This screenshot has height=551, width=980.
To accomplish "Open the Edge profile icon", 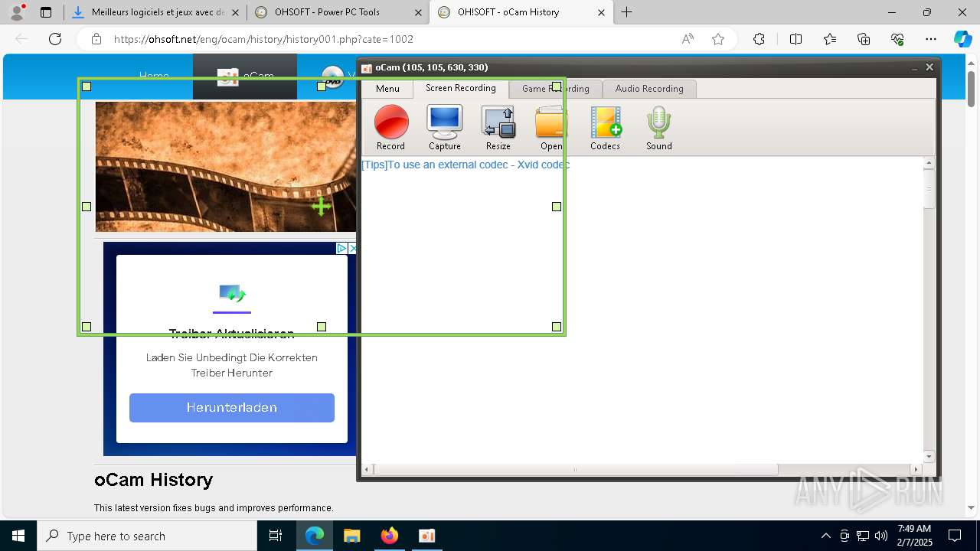I will (x=17, y=12).
